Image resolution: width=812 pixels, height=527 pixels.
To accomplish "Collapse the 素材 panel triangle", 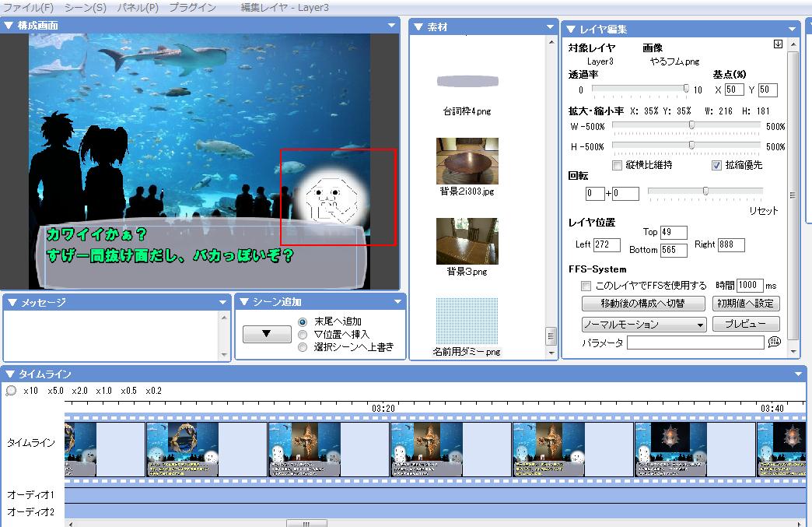I will (x=418, y=27).
